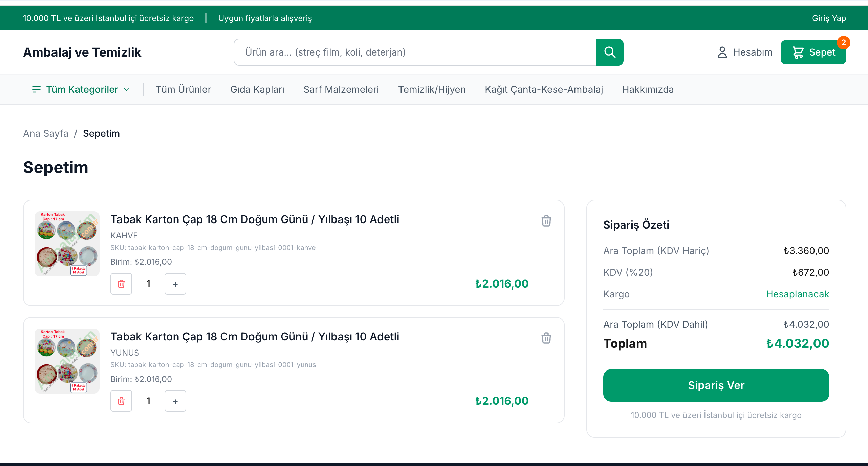Open the Sepet cart button
The width and height of the screenshot is (868, 466).
pos(813,52)
